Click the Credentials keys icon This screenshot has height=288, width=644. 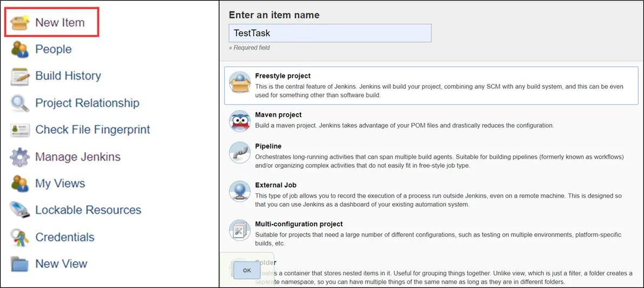point(19,238)
